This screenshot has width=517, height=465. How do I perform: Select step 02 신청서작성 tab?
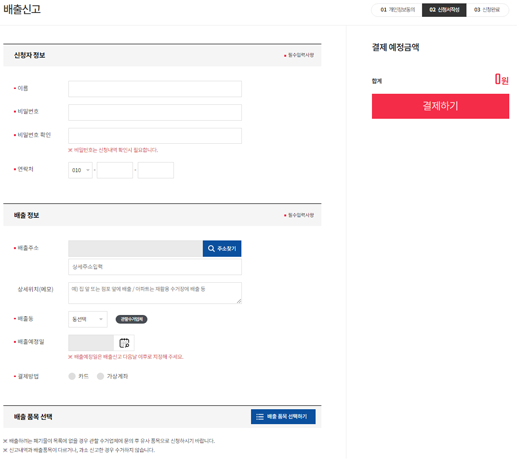[x=444, y=10]
